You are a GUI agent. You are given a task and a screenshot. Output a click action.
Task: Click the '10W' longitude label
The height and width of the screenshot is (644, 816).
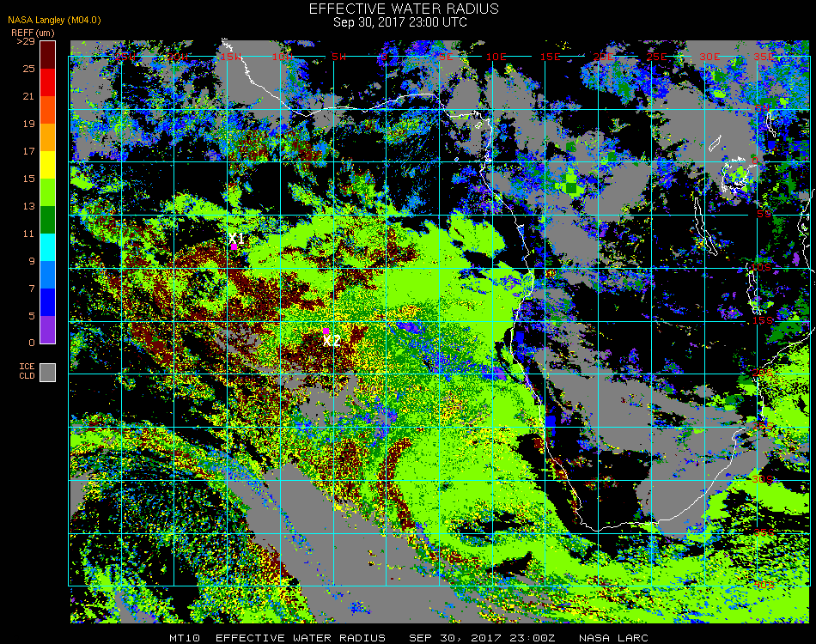283,57
